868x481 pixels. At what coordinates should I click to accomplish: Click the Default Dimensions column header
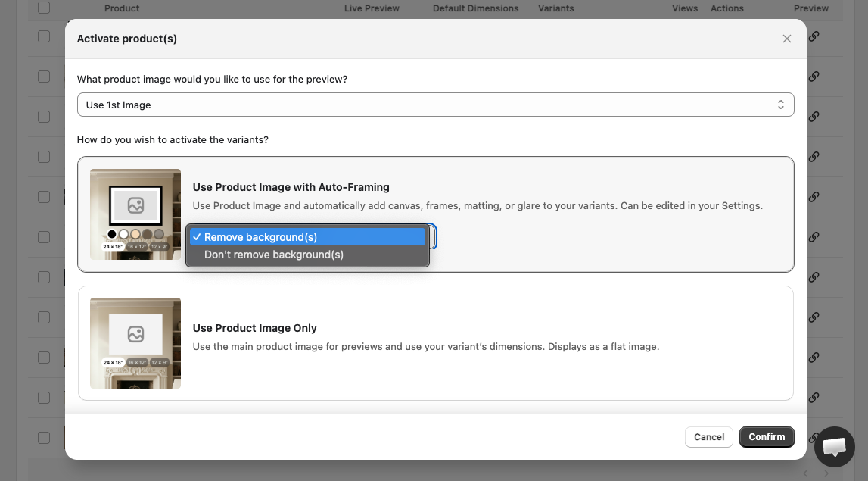[x=475, y=8]
